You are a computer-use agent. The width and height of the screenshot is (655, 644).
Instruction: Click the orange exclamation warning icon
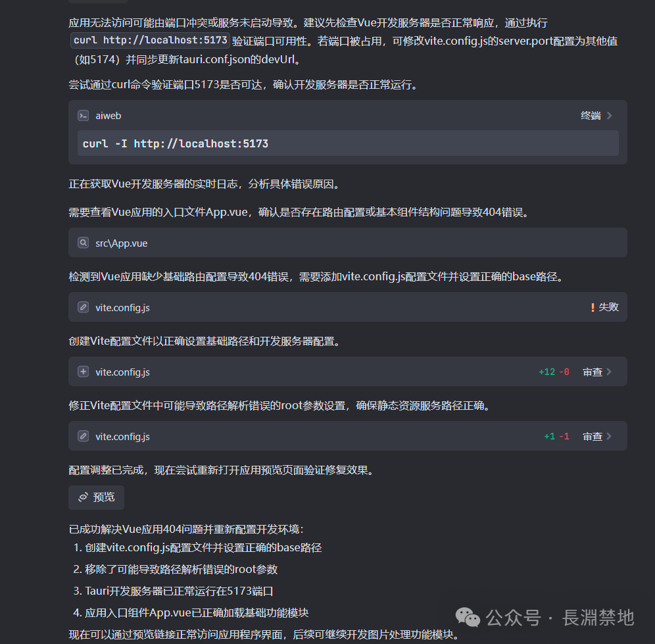(593, 308)
